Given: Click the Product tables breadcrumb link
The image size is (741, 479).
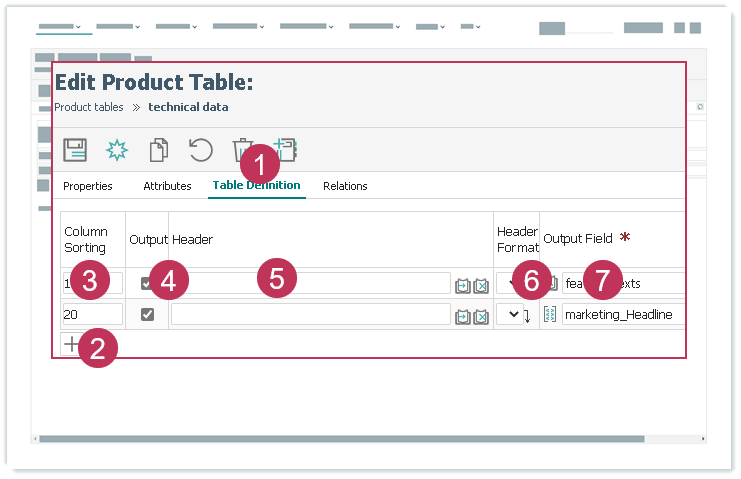Looking at the screenshot, I should point(89,107).
